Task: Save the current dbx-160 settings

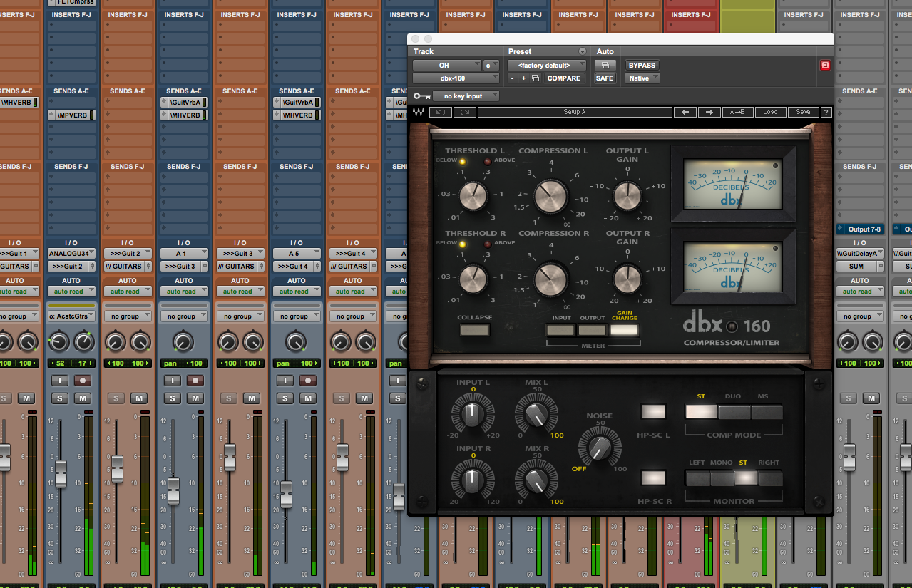Action: tap(802, 112)
